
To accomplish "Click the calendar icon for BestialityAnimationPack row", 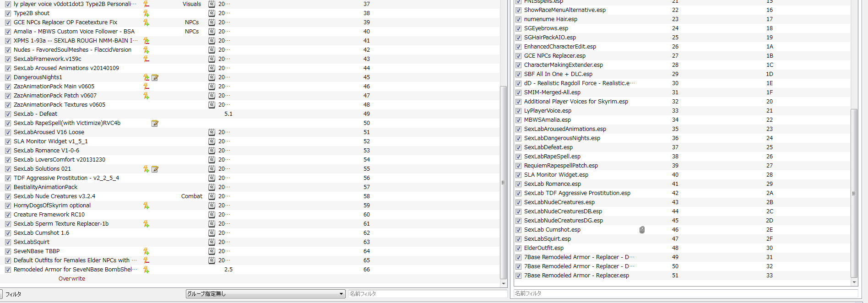I will point(212,187).
